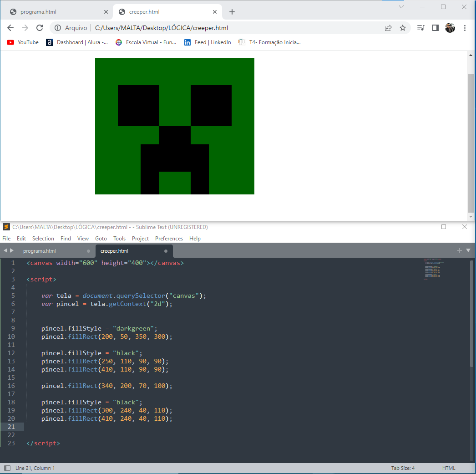Switch to programa.html editor tab

click(x=56, y=251)
